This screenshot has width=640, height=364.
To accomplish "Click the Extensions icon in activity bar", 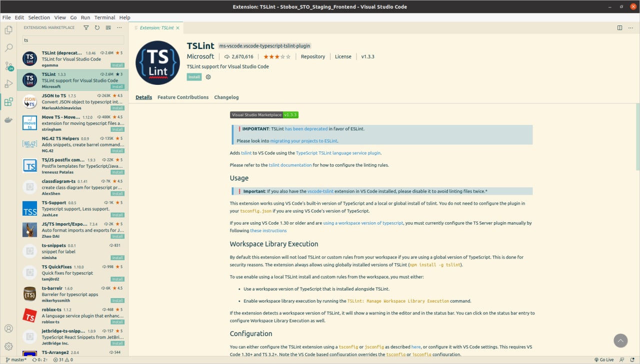I will (x=8, y=102).
